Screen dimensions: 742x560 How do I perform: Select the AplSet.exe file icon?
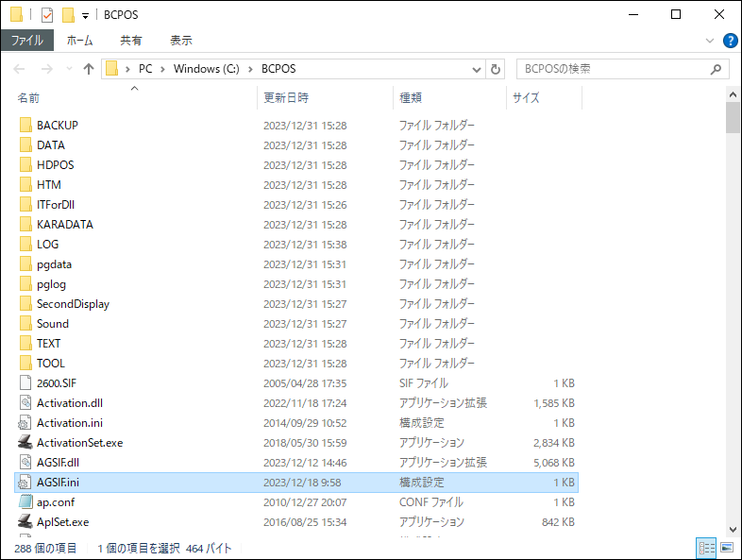coord(25,521)
